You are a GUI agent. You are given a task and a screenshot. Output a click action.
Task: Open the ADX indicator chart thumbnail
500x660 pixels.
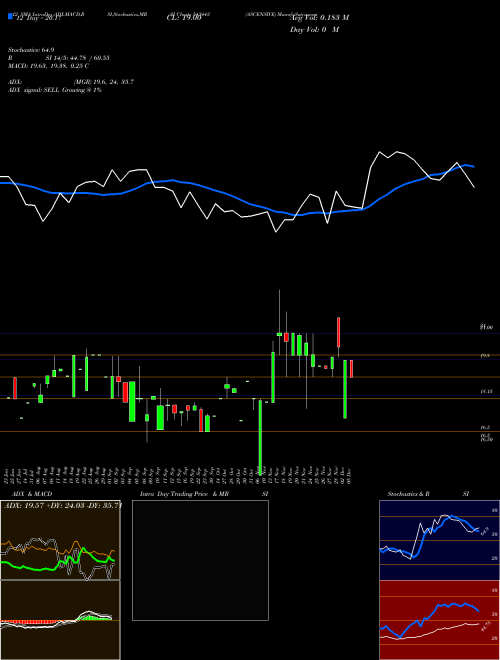click(60, 540)
